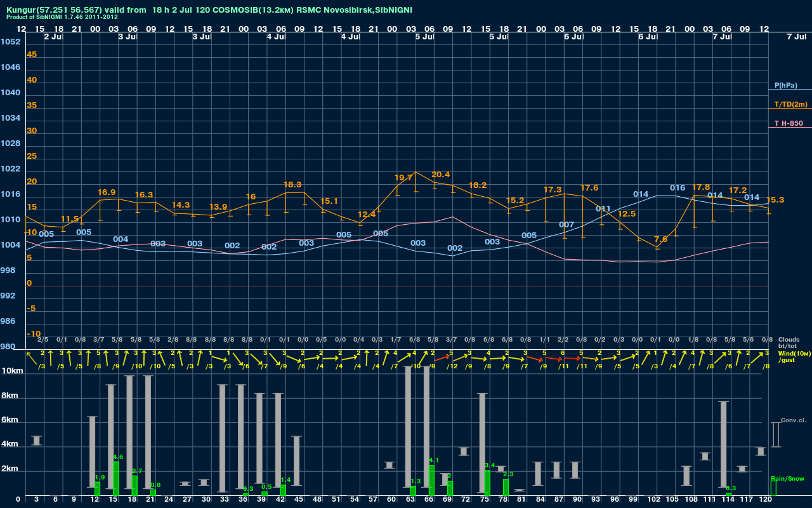Click the 2.7 precipitation amount
Screen dimensions: 812x508
coord(137,471)
